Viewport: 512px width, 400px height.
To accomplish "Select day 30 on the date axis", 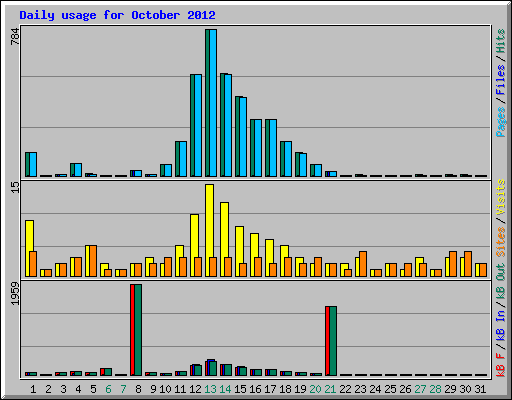I will point(465,389).
